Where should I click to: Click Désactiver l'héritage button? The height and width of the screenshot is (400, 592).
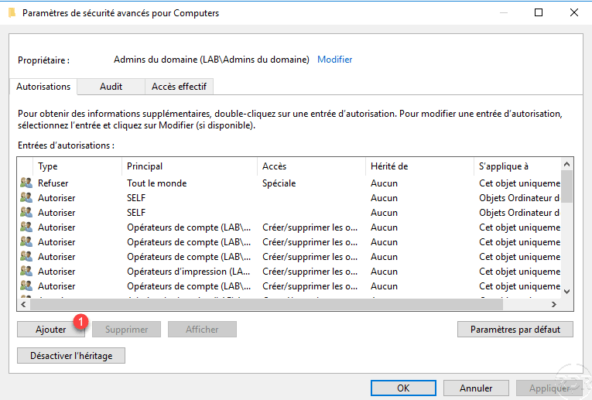71,355
